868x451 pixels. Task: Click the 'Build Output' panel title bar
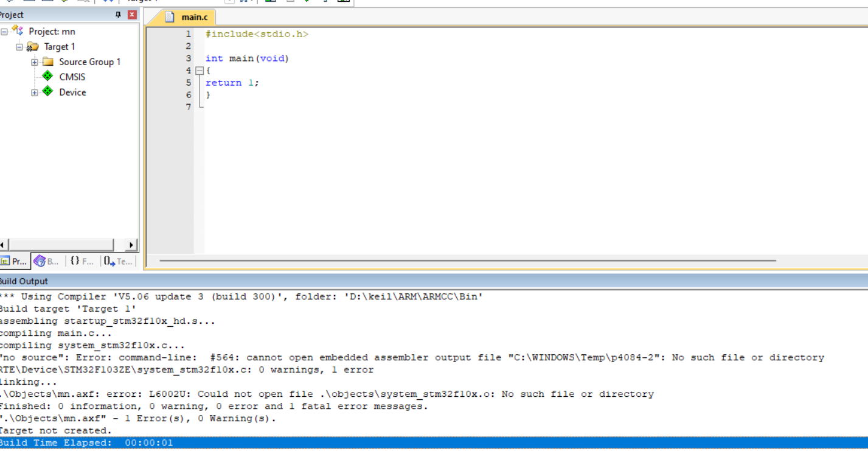point(434,281)
